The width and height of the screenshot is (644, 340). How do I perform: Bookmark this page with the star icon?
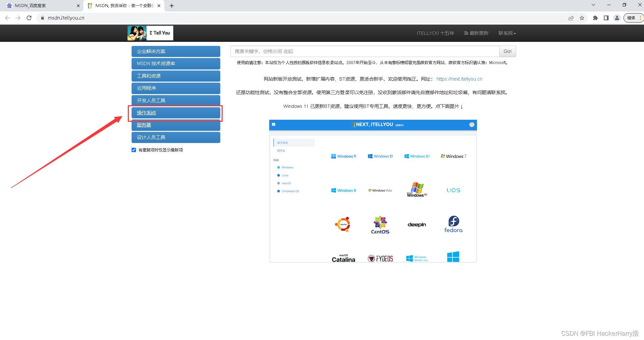[x=582, y=18]
